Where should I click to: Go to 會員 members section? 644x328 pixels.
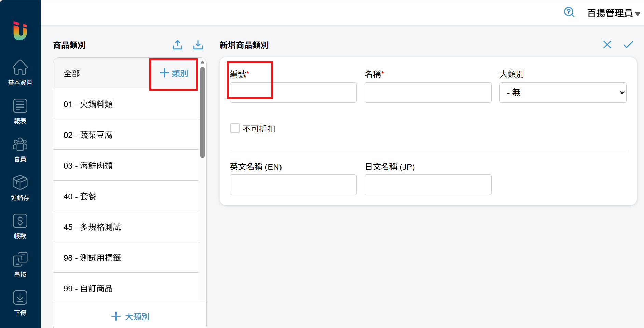(20, 149)
